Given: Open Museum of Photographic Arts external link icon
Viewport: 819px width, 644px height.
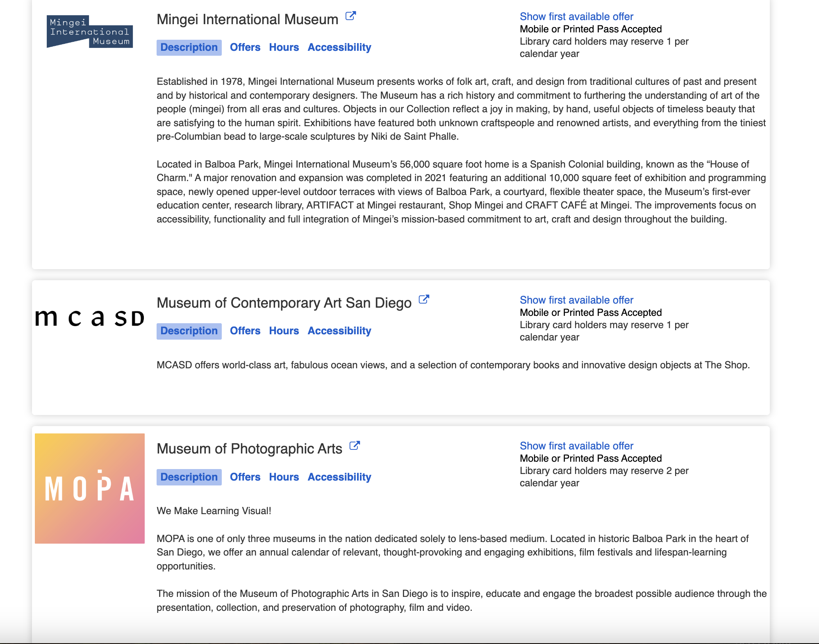Looking at the screenshot, I should coord(355,446).
